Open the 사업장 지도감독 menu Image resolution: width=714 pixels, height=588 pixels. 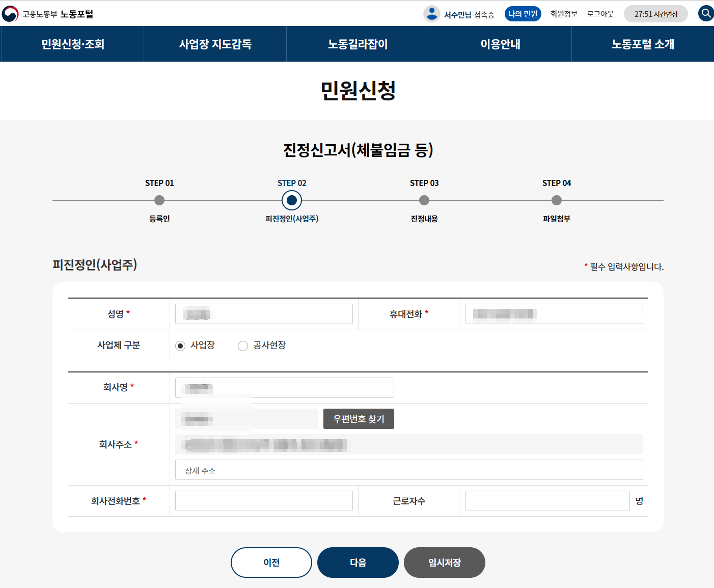(215, 44)
